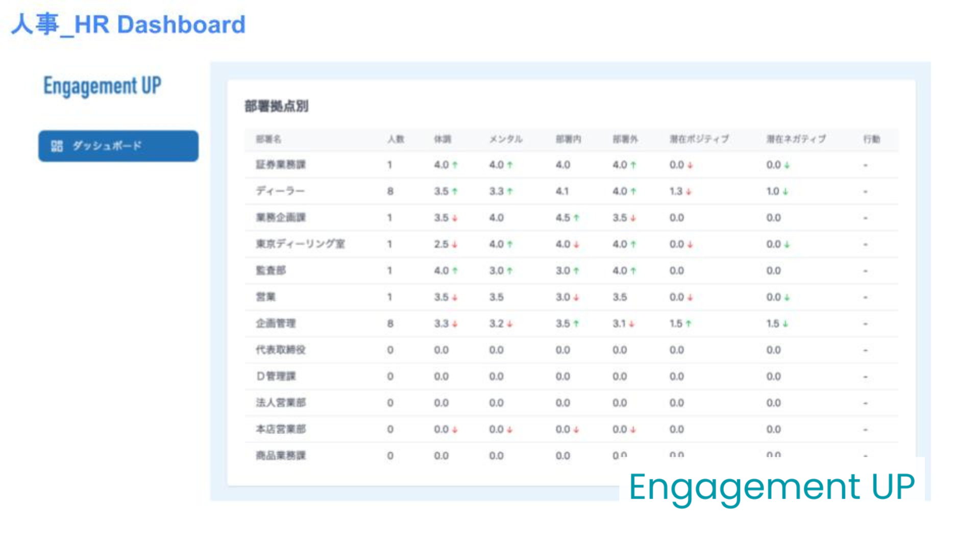Click green up arrow beside 企画管理 1.5 positive value
The height and width of the screenshot is (551, 980).
pyautogui.click(x=689, y=323)
